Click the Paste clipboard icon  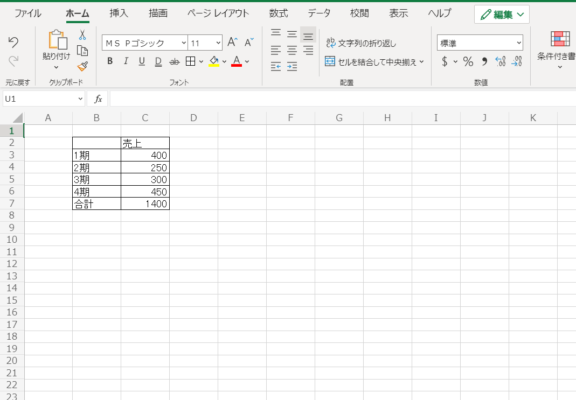click(58, 40)
